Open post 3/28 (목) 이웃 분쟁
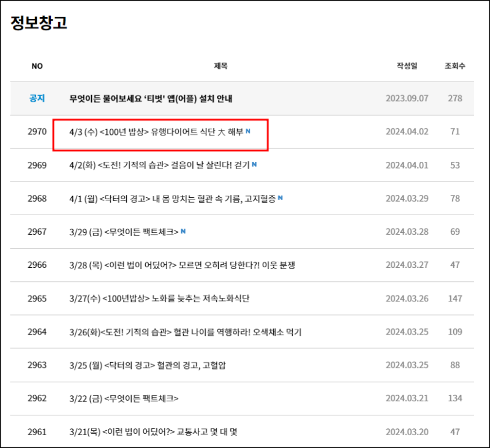 (182, 265)
